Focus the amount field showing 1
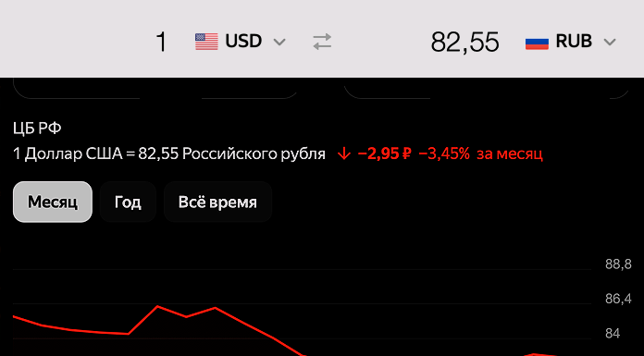 (x=161, y=43)
